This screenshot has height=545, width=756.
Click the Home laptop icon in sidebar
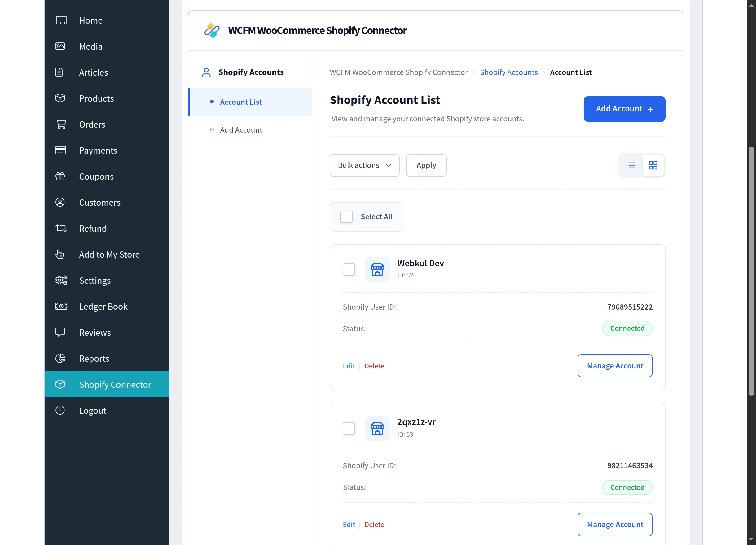click(61, 20)
